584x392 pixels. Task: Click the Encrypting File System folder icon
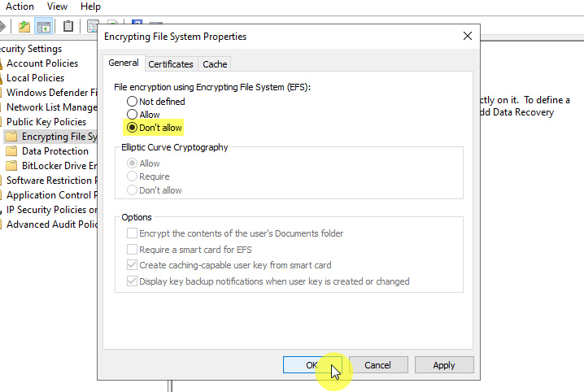pyautogui.click(x=11, y=137)
